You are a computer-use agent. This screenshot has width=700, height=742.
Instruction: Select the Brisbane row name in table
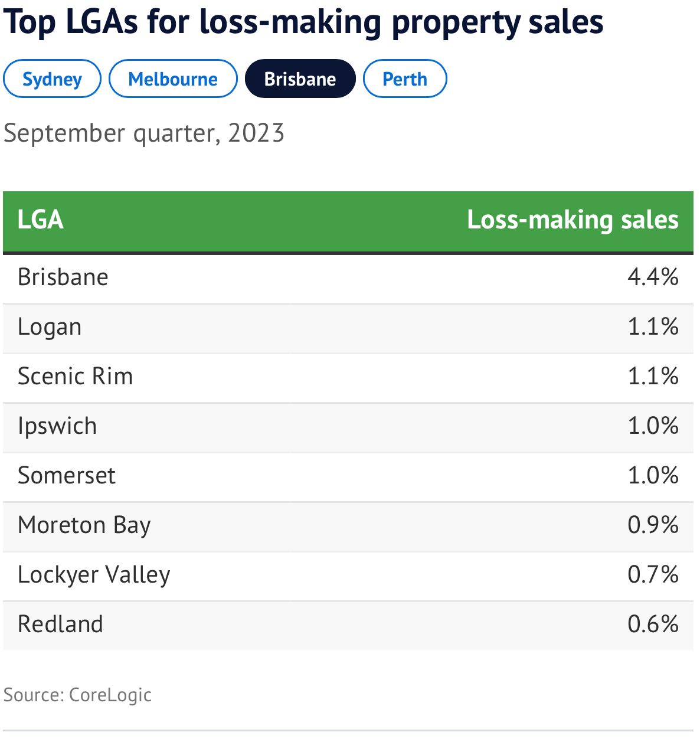[x=63, y=277]
